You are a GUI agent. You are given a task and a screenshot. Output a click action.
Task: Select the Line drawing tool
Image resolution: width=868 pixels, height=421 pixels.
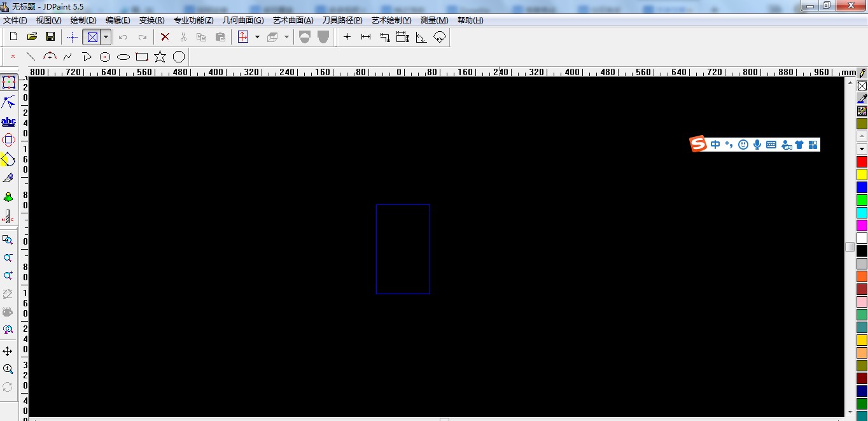tap(31, 56)
